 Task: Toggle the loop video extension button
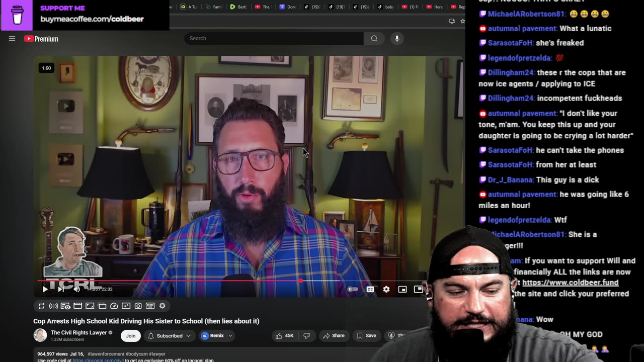[42, 306]
